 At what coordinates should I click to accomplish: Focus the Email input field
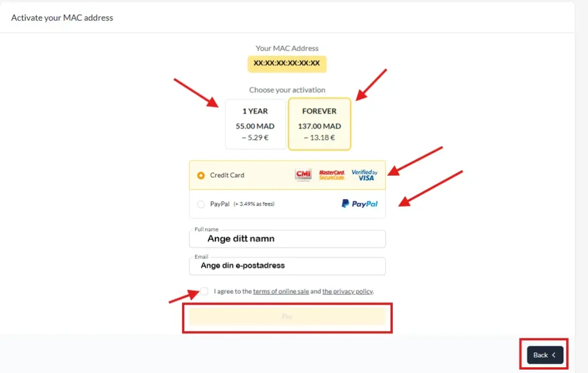coord(287,266)
